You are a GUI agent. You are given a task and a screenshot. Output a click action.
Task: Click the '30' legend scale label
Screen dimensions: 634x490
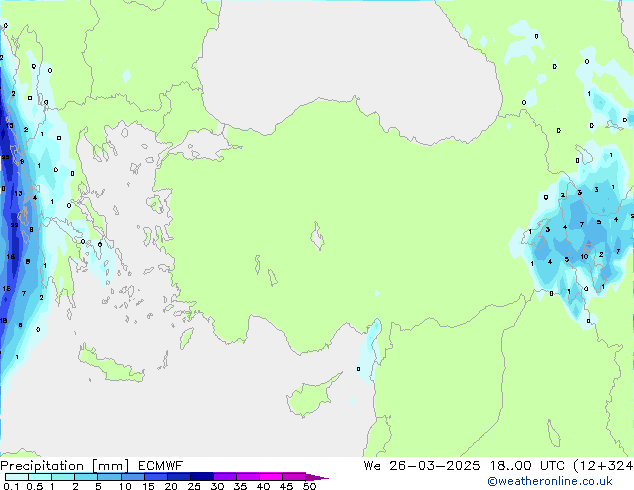coord(217,486)
